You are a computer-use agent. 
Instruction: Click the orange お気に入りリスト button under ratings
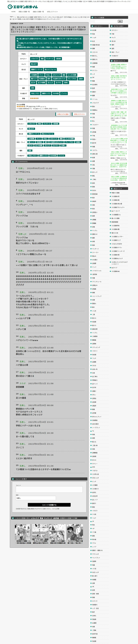tap(79, 114)
